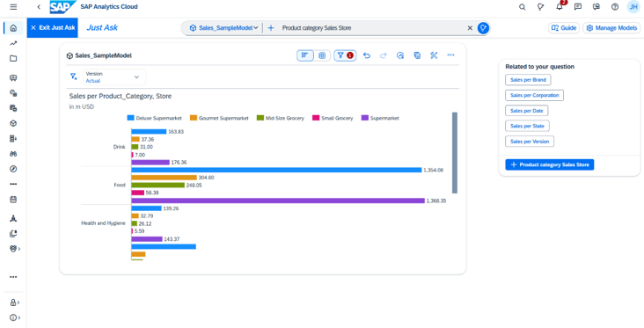Select Sales per Corporation suggestion
The image size is (644, 328).
click(534, 95)
